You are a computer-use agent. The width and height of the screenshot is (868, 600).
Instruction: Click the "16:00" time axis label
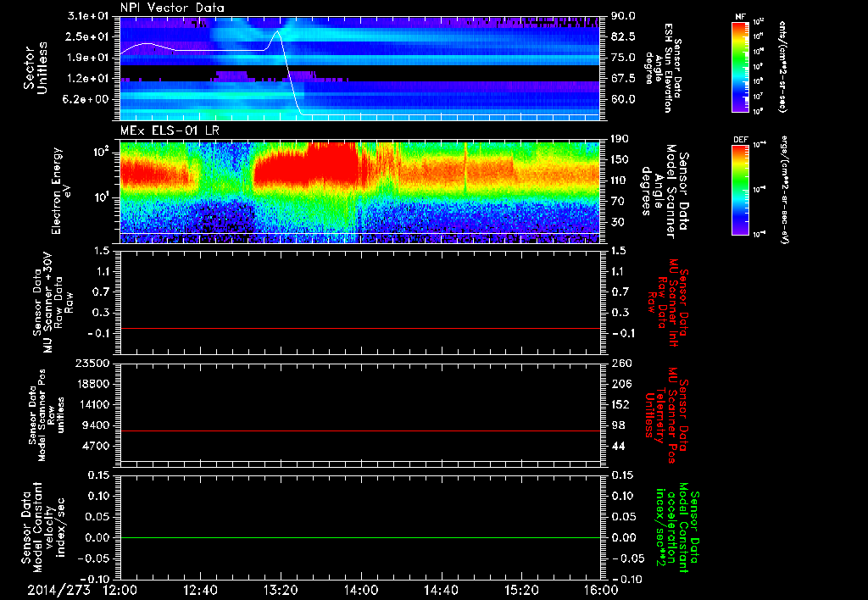click(x=601, y=591)
